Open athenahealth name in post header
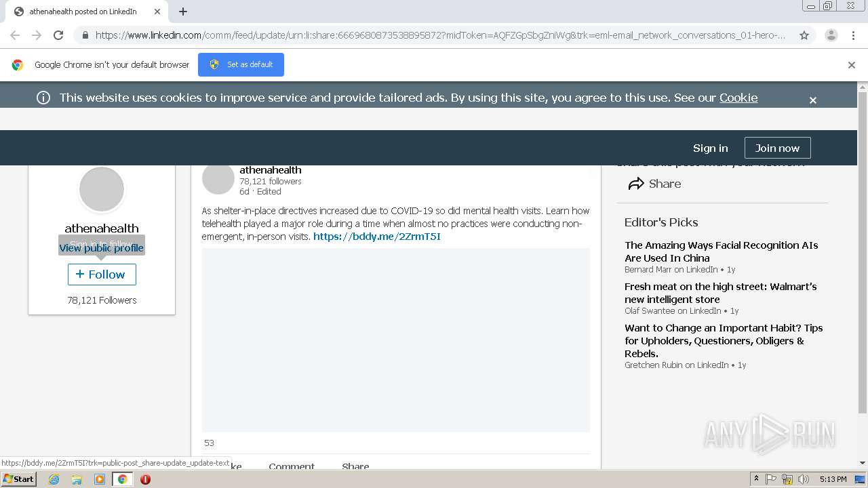 click(271, 170)
